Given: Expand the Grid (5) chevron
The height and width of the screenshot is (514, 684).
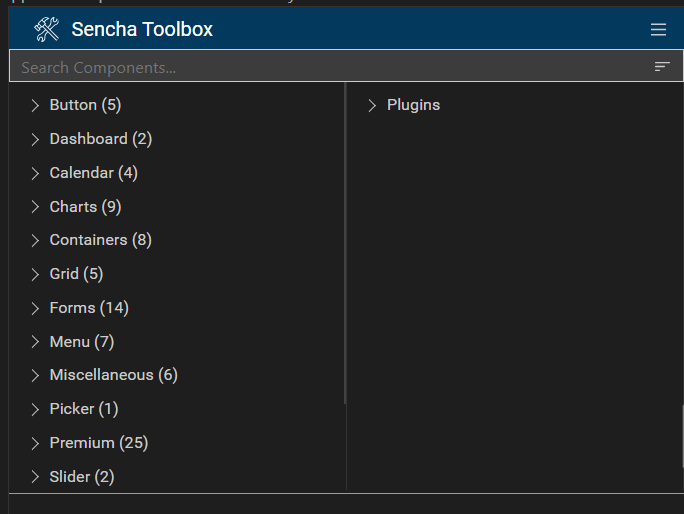Looking at the screenshot, I should (36, 274).
